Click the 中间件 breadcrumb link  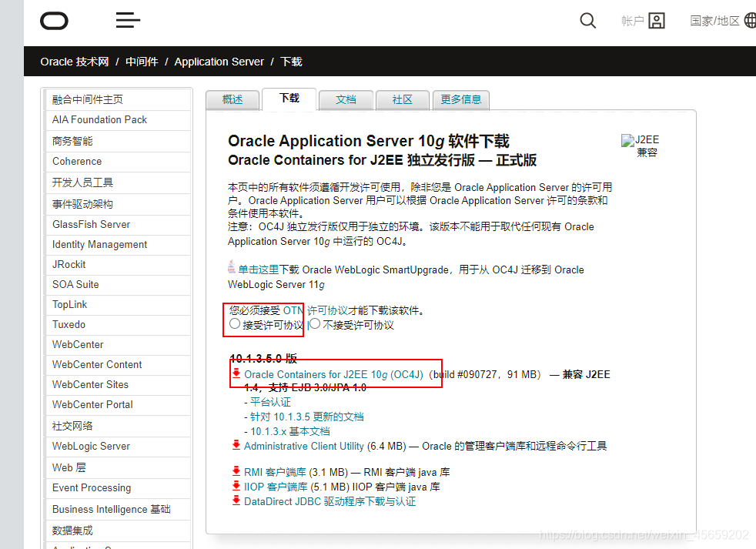tap(142, 62)
